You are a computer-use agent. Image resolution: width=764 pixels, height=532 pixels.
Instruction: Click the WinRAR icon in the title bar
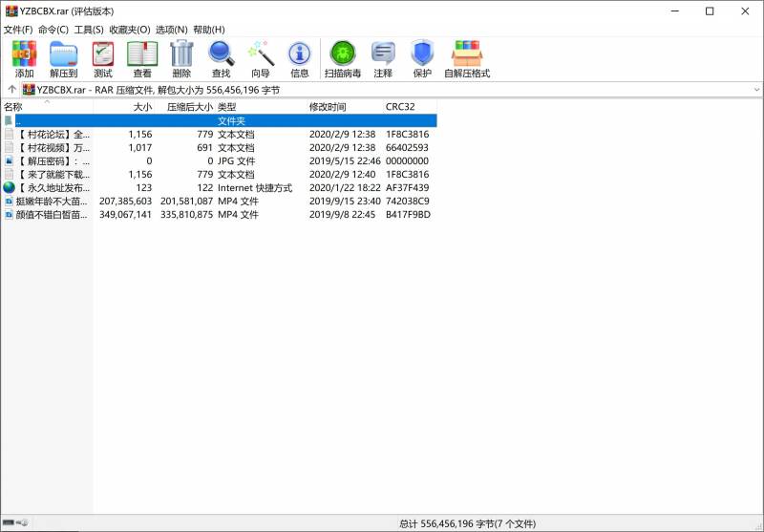click(11, 11)
